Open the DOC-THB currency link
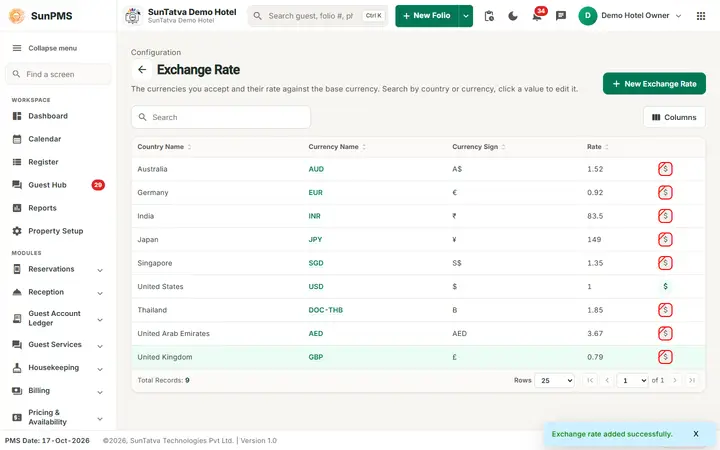The image size is (720, 450). (326, 310)
